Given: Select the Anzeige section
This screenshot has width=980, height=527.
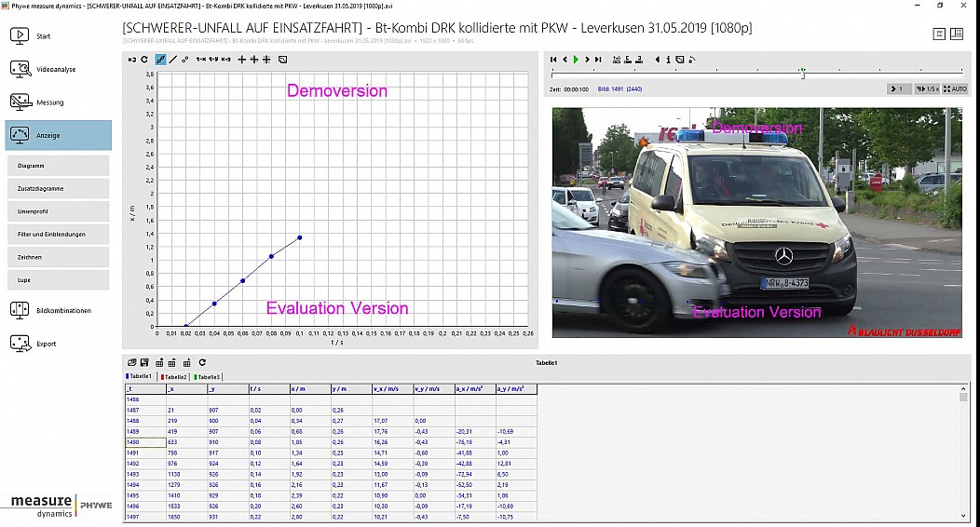Looking at the screenshot, I should (x=58, y=135).
